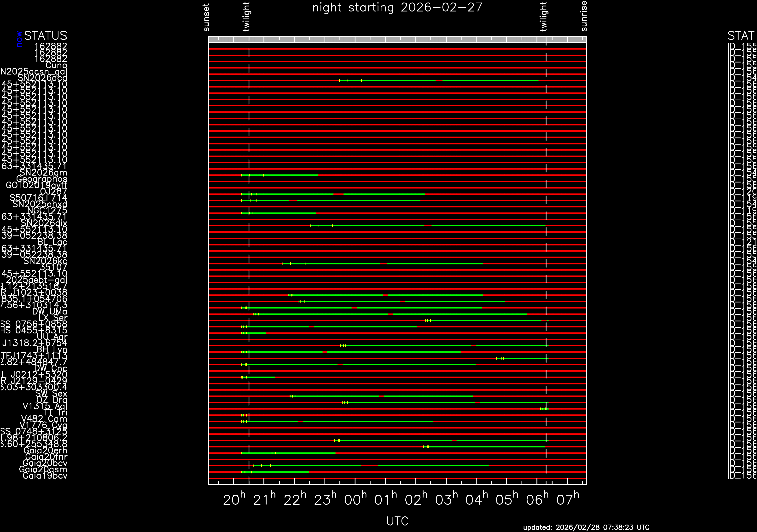Click the green visibility bar for SN2026gm
The width and height of the screenshot is (757, 532).
click(290, 175)
